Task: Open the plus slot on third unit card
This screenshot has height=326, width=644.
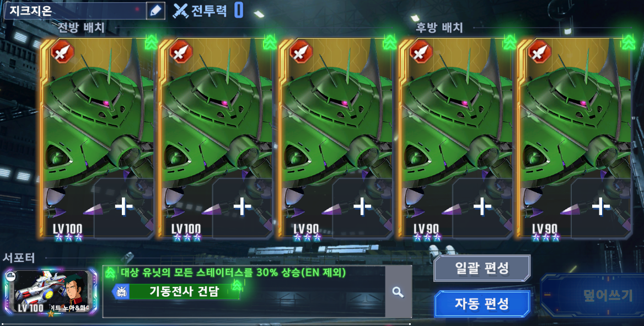Action: tap(362, 207)
